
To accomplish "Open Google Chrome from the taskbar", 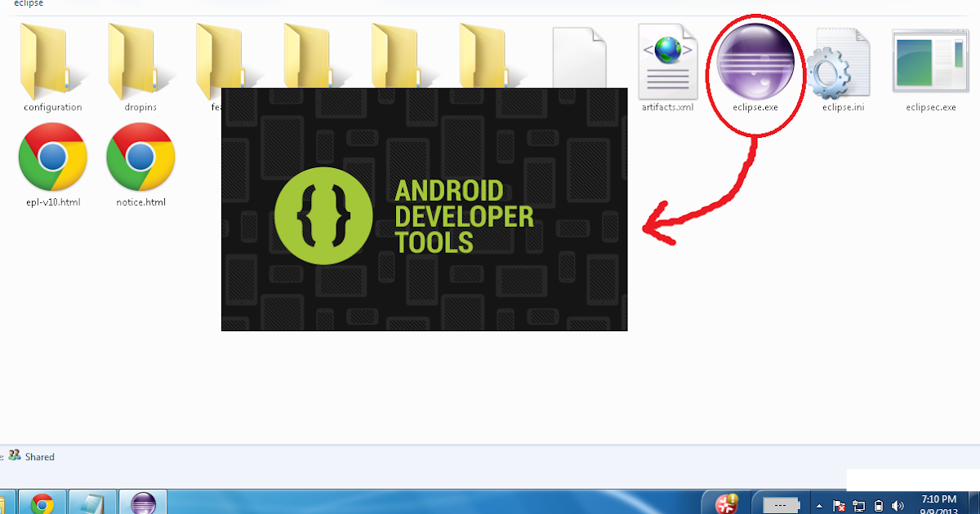I will 42,503.
